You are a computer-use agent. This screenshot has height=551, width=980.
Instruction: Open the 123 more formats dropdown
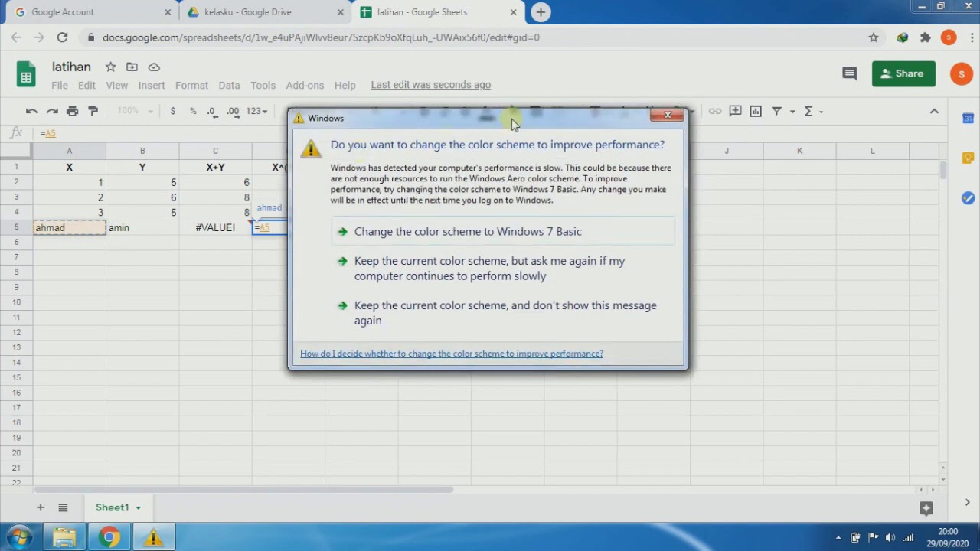pos(256,111)
